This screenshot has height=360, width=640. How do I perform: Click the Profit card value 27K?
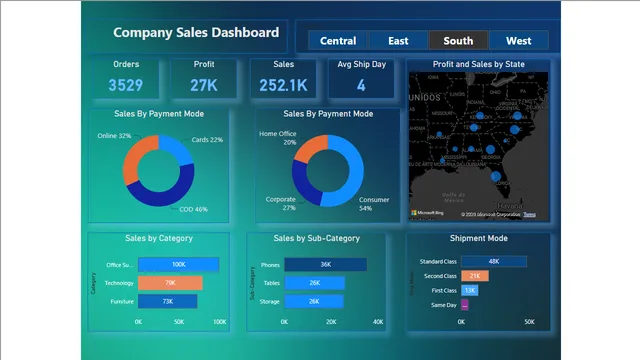pyautogui.click(x=204, y=85)
